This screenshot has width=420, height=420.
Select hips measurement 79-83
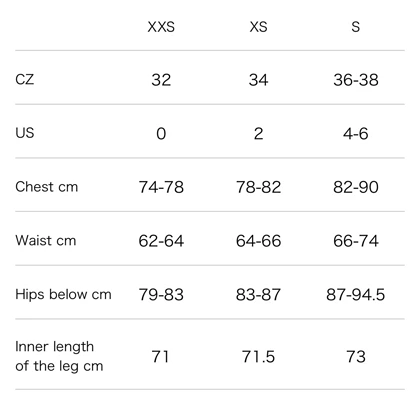click(161, 295)
